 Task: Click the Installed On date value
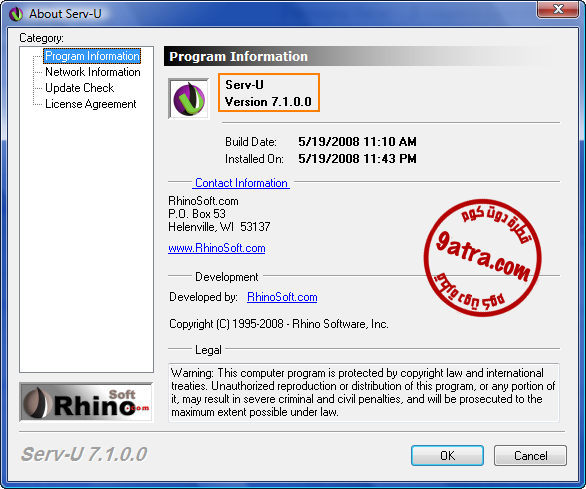coord(357,159)
